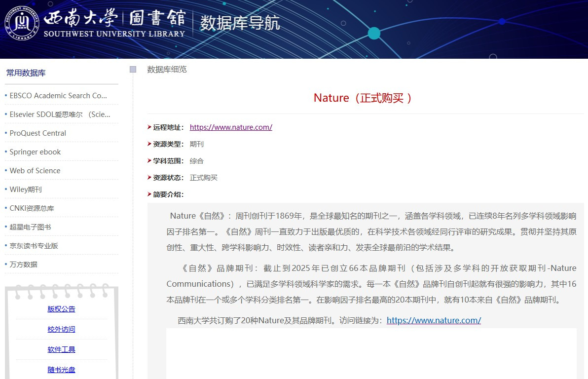The width and height of the screenshot is (588, 379).
Task: Click the nature.com link in the introduction
Action: click(434, 320)
